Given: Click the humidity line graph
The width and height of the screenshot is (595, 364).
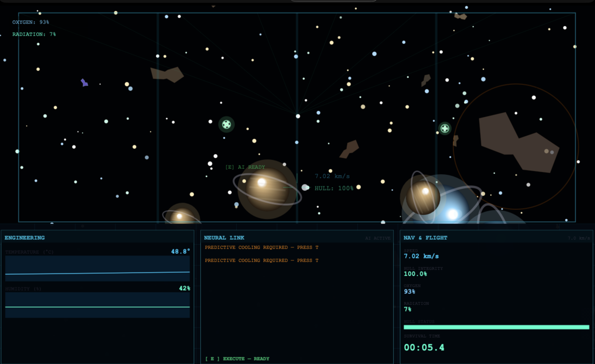Looking at the screenshot, I should tap(97, 305).
